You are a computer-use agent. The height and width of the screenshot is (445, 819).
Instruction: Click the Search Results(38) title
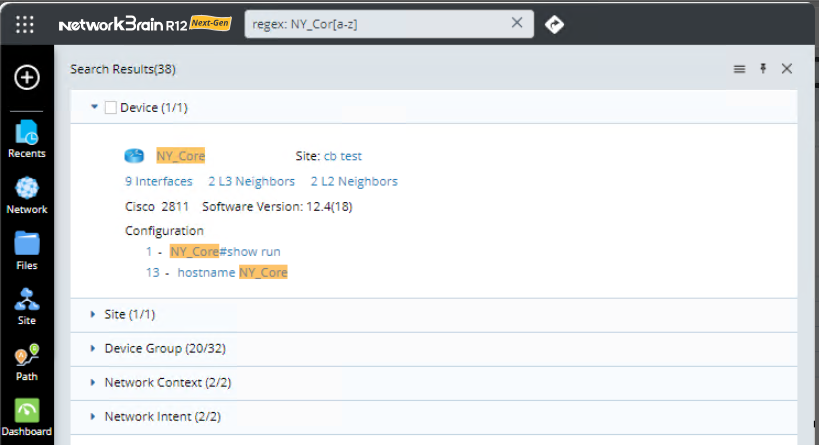coord(123,69)
